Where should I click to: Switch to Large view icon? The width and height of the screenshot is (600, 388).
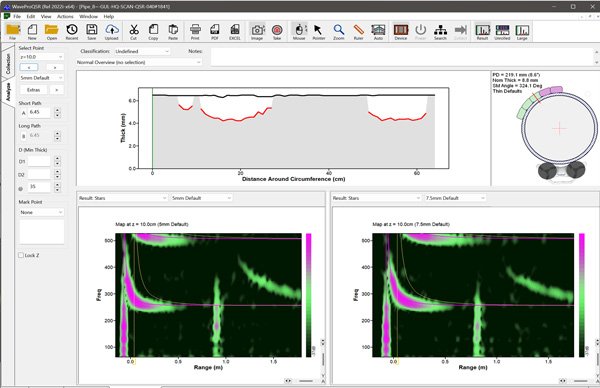tap(522, 31)
